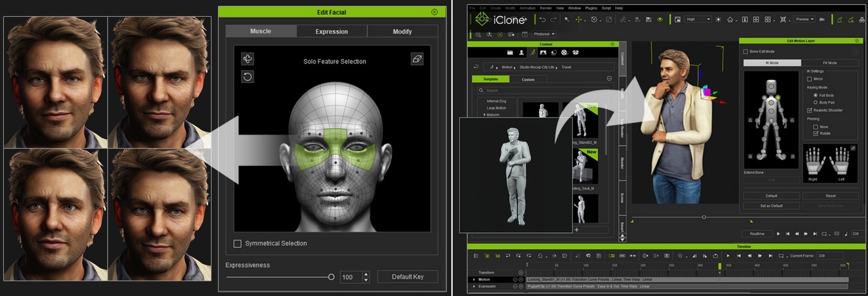Uncheck the Realistic Shoulder option
The image size is (868, 296).
pyautogui.click(x=809, y=110)
